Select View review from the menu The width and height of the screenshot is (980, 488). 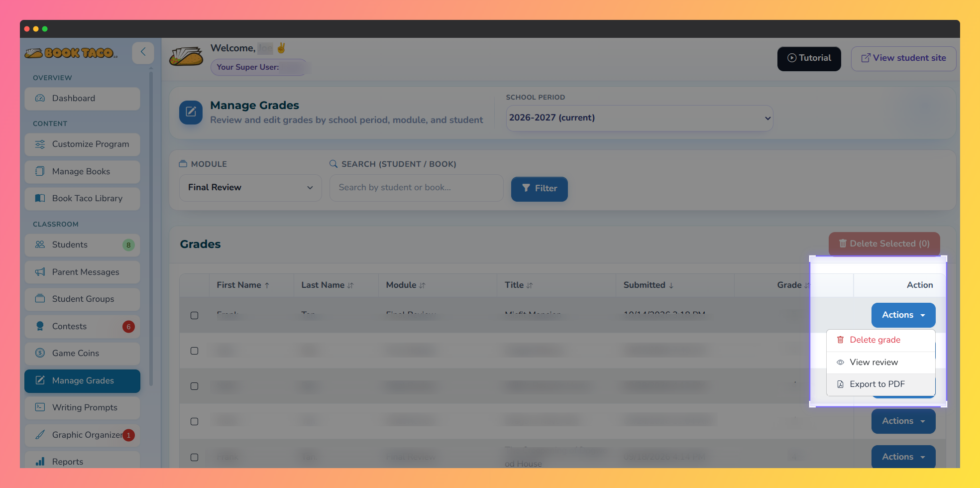click(x=880, y=363)
